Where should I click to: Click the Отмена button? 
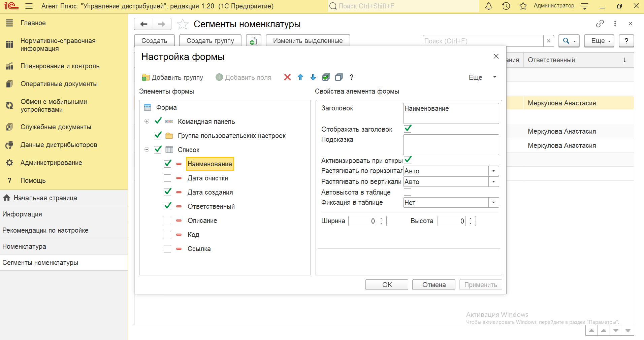[x=433, y=285]
